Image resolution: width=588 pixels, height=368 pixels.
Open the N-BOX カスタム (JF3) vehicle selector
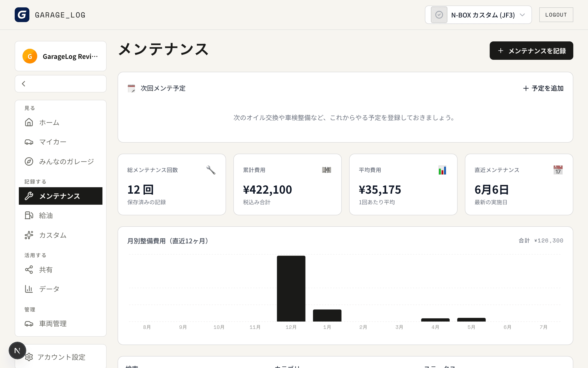coord(478,15)
